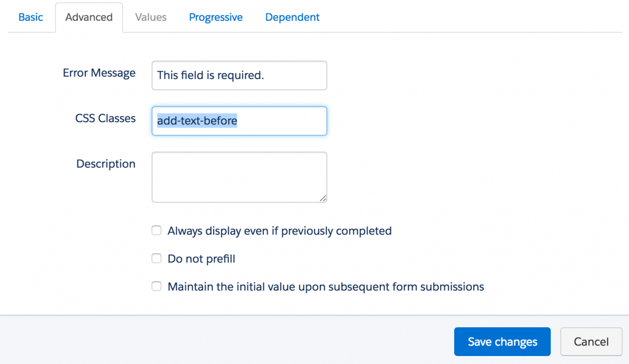The image size is (629, 364).
Task: Select the Advanced tab
Action: [88, 17]
